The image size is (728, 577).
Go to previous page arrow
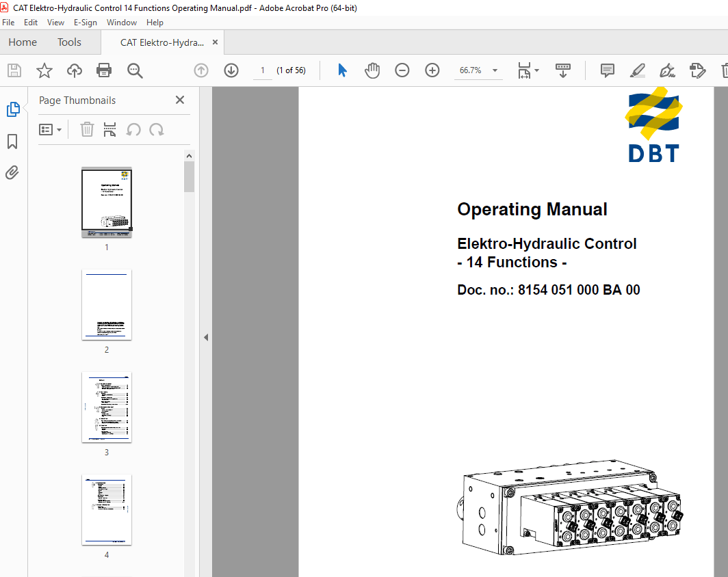coord(201,70)
